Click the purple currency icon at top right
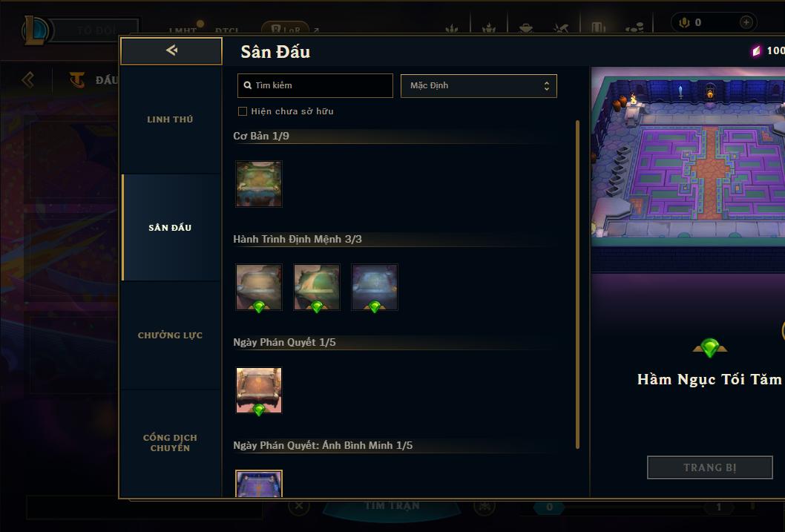 [x=756, y=50]
